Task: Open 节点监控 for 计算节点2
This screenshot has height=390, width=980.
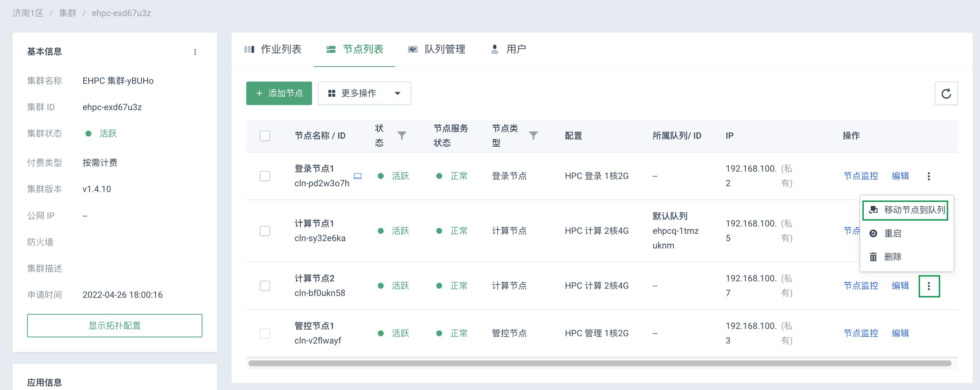Action: point(861,286)
